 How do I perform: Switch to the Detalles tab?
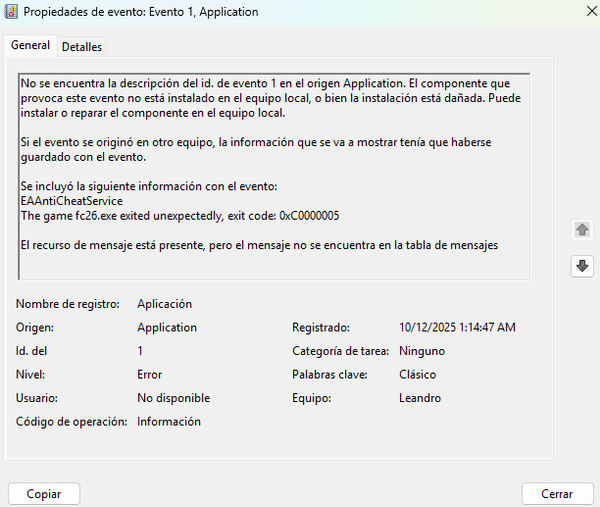pyautogui.click(x=82, y=47)
